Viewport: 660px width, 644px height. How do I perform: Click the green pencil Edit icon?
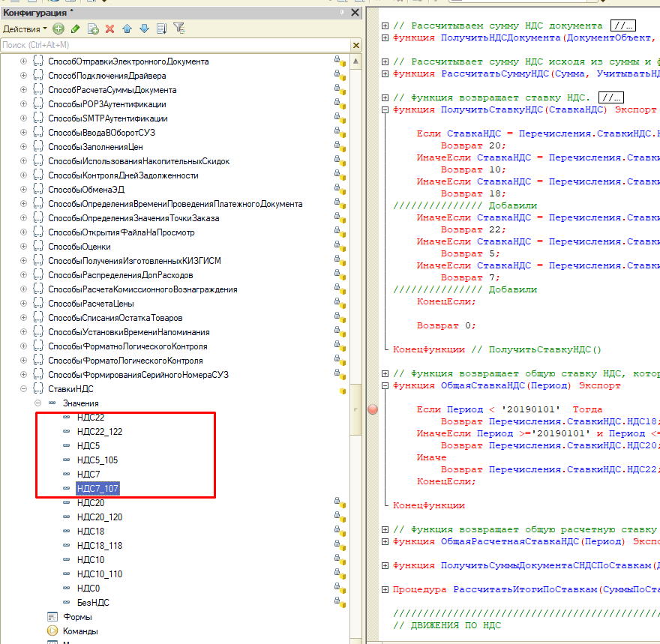click(75, 28)
